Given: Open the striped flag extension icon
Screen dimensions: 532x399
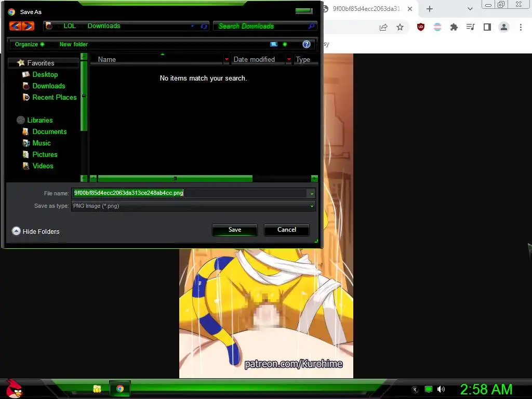Looking at the screenshot, I should tap(437, 27).
